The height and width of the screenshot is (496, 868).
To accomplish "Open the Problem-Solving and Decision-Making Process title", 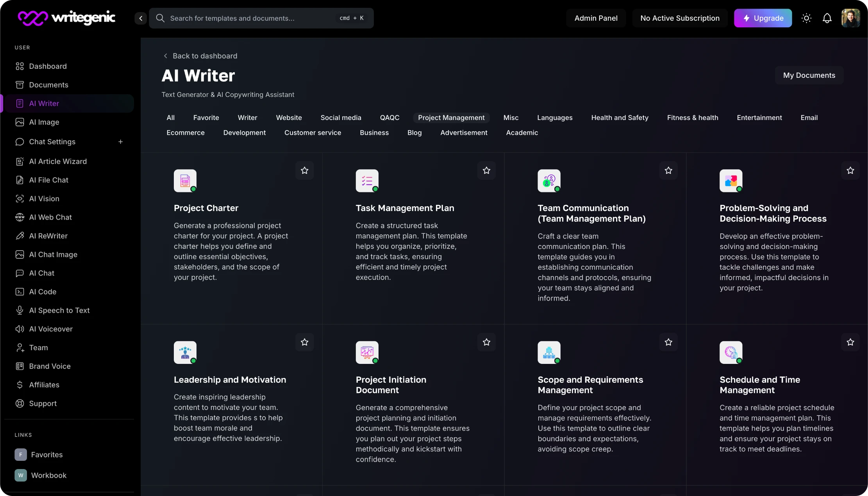I will point(773,213).
